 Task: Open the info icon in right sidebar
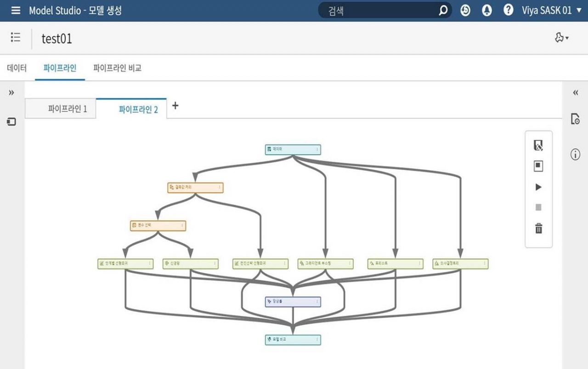coord(575,155)
